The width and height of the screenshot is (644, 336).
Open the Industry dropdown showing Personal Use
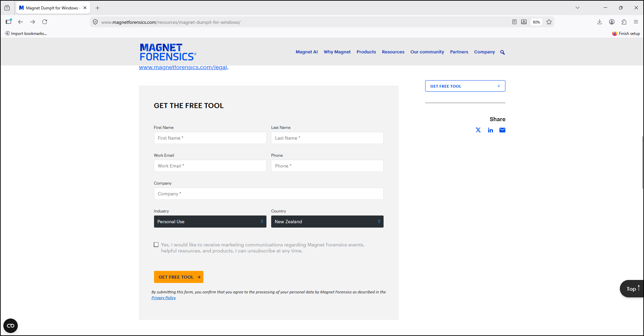(210, 222)
